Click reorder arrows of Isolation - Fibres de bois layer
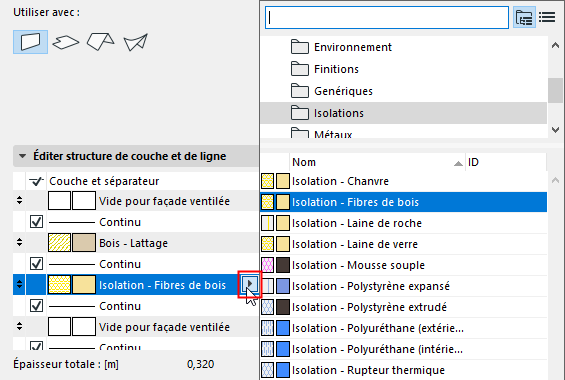This screenshot has width=565, height=380. coord(19,285)
